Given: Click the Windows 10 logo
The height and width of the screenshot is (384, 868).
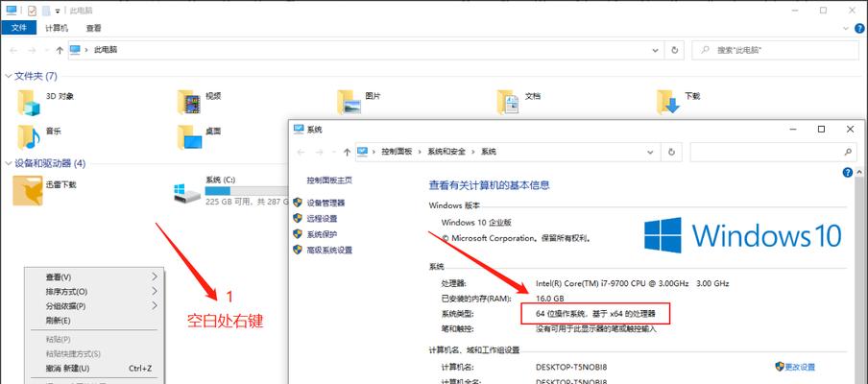Looking at the screenshot, I should click(x=742, y=234).
